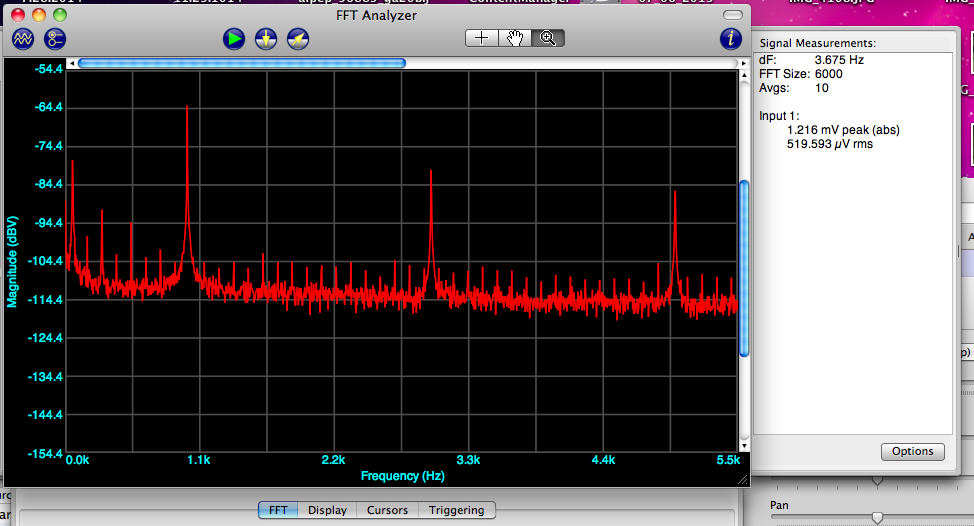The image size is (974, 526).
Task: Click the -104.4 magnitude axis tick label
Action: pyautogui.click(x=46, y=261)
